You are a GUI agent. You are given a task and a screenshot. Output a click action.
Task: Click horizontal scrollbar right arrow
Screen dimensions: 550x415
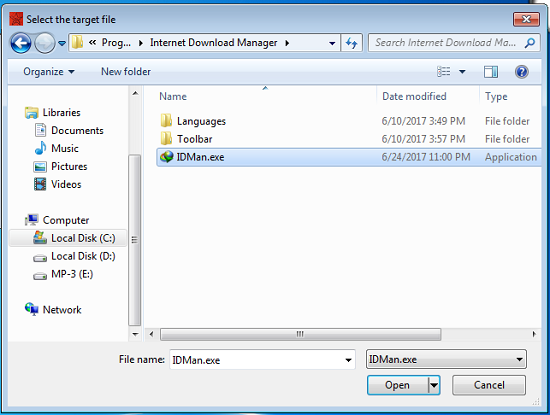click(534, 334)
